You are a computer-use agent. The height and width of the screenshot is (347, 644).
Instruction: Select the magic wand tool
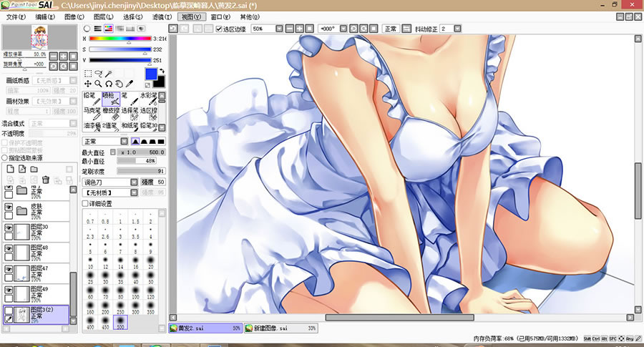click(109, 74)
